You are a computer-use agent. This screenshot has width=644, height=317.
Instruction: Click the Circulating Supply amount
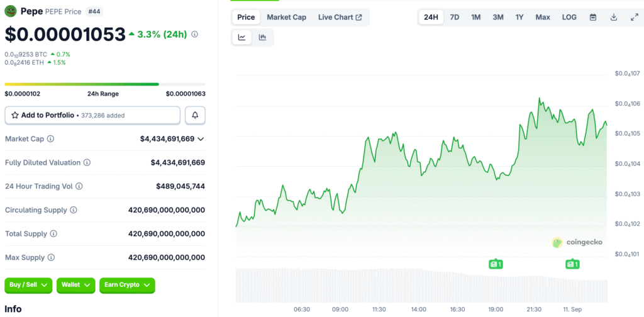pos(167,210)
